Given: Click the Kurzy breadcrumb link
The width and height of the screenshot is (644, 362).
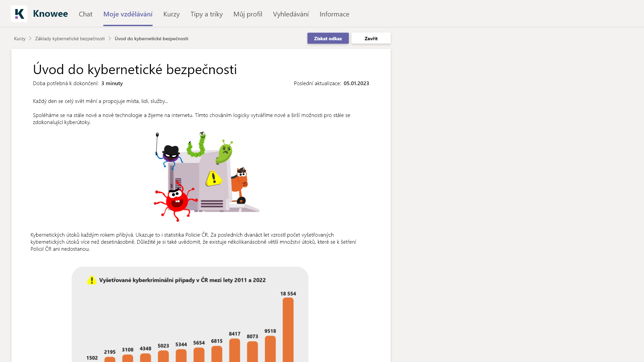Looking at the screenshot, I should coord(20,39).
